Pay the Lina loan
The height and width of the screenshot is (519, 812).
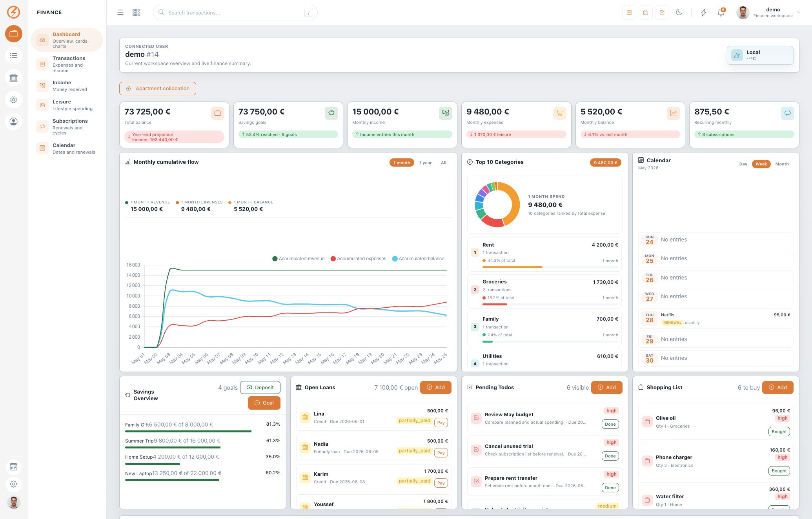[441, 423]
